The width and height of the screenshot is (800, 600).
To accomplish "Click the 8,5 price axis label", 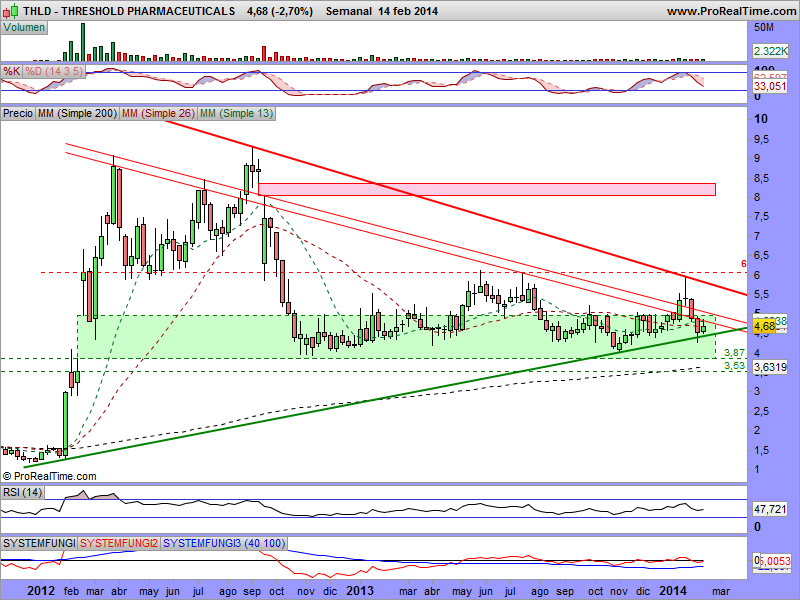I will tap(762, 178).
